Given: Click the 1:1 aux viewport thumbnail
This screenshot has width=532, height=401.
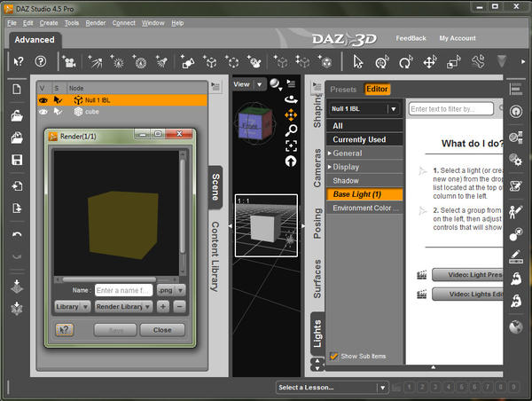Looking at the screenshot, I should click(x=266, y=225).
